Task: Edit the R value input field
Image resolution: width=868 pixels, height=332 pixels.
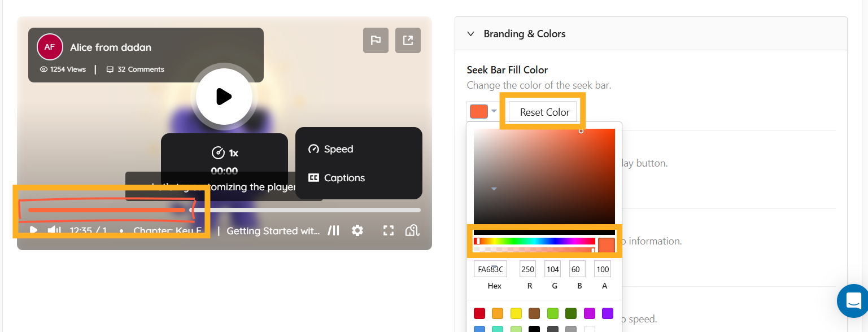Action: point(527,269)
